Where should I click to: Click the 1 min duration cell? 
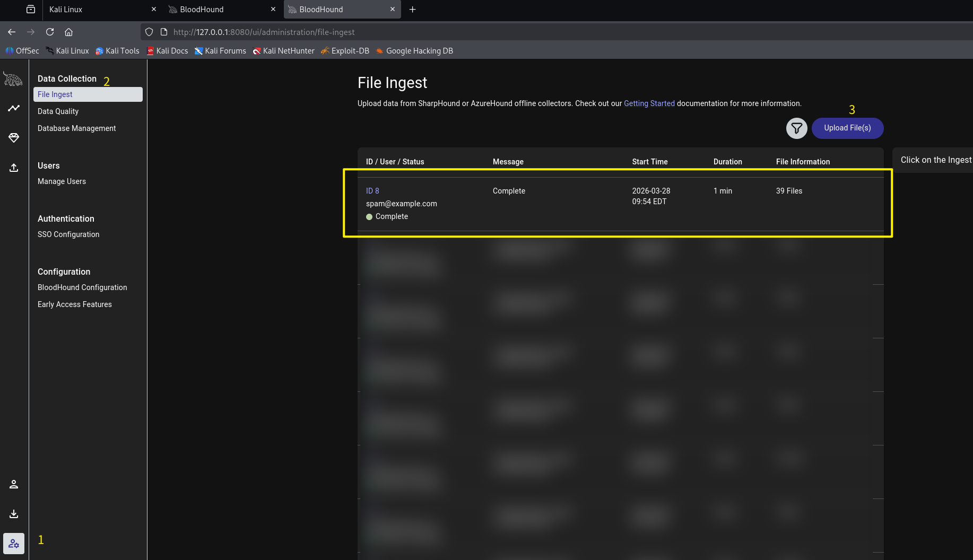pos(723,191)
